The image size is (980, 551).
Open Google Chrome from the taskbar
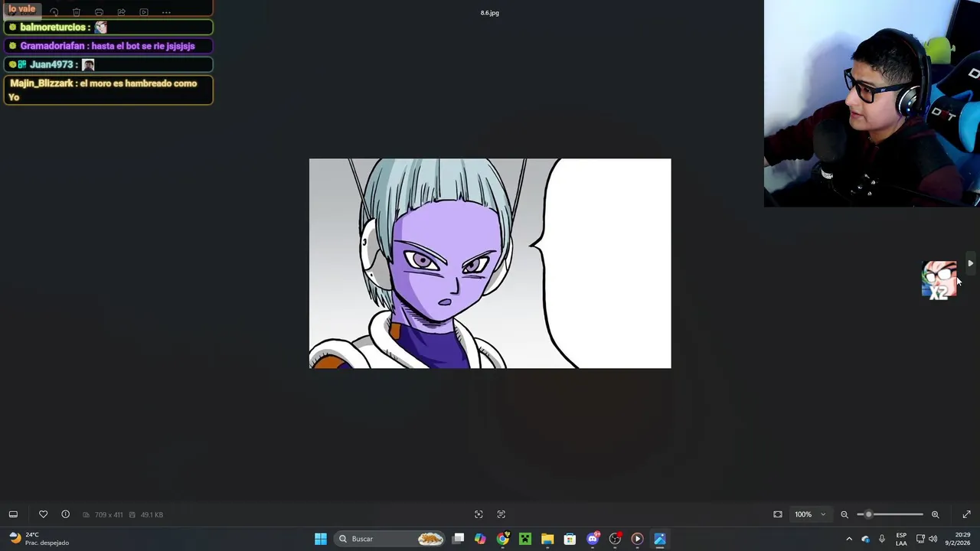pos(502,539)
